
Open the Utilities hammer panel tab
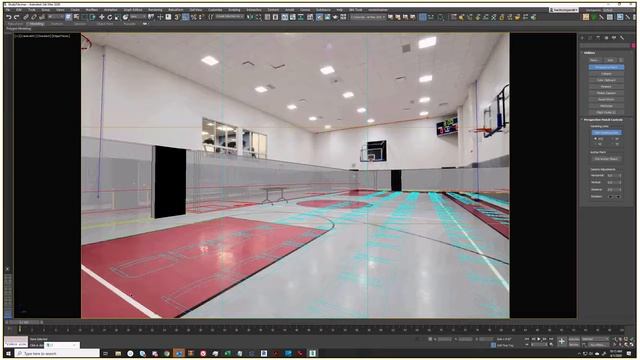pos(622,38)
